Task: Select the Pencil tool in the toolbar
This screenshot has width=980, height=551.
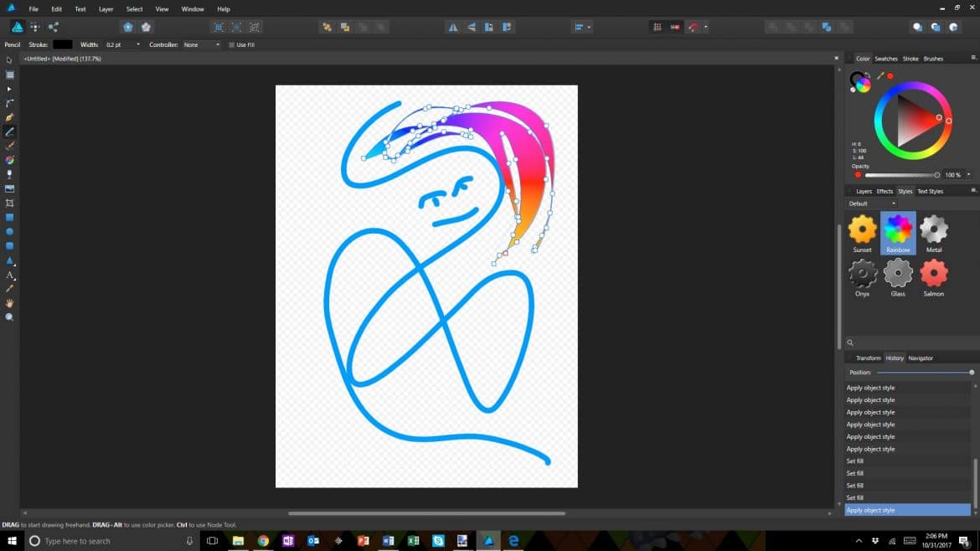Action: click(x=10, y=131)
